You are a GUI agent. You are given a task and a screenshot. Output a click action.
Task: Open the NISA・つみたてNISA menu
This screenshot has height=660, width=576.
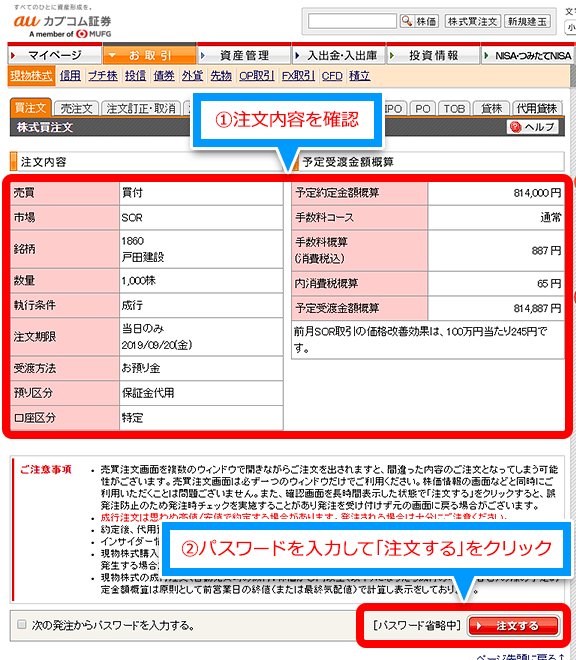(528, 55)
